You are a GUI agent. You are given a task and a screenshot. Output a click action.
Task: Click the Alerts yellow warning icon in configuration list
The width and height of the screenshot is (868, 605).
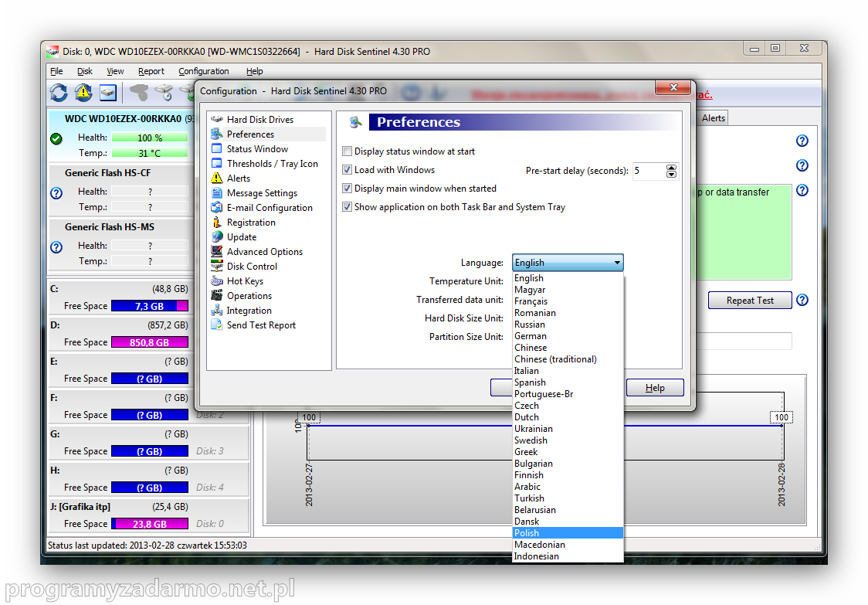click(217, 178)
